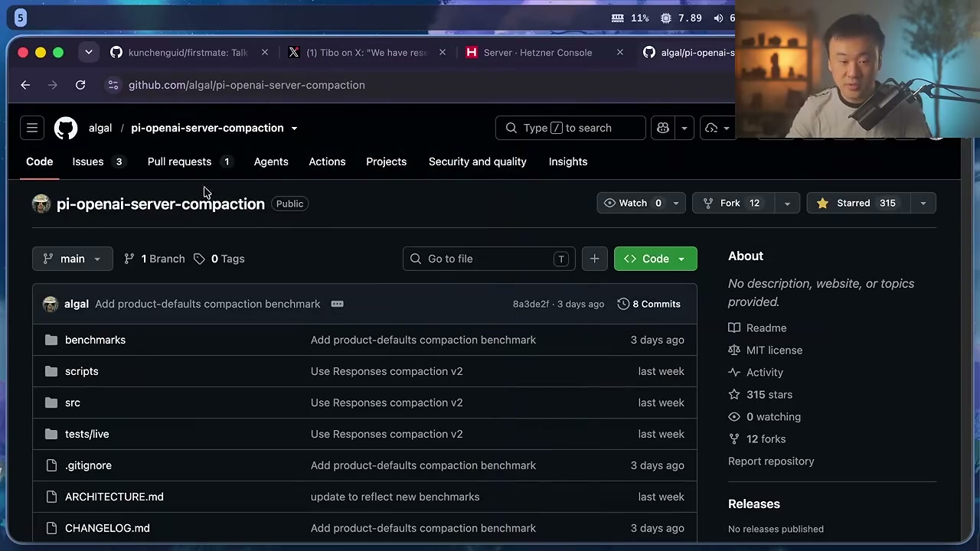Click the Go to file search field

488,259
